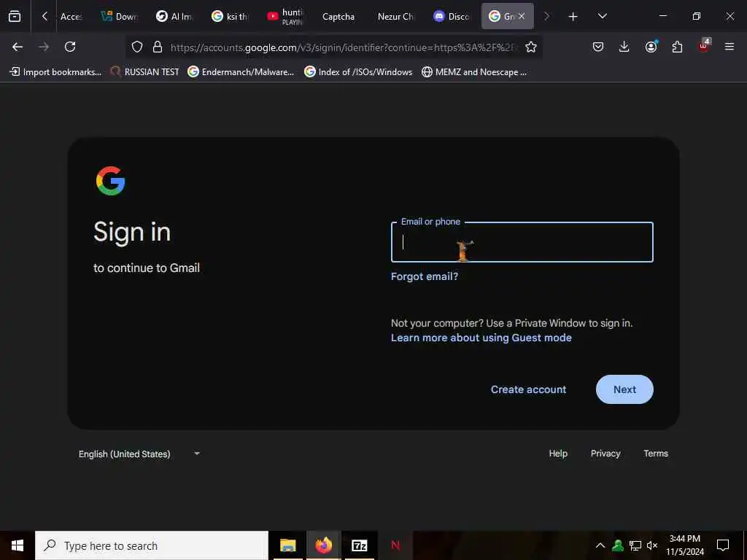This screenshot has width=747, height=560.
Task: Switch to the AI Im tab
Action: pyautogui.click(x=174, y=17)
